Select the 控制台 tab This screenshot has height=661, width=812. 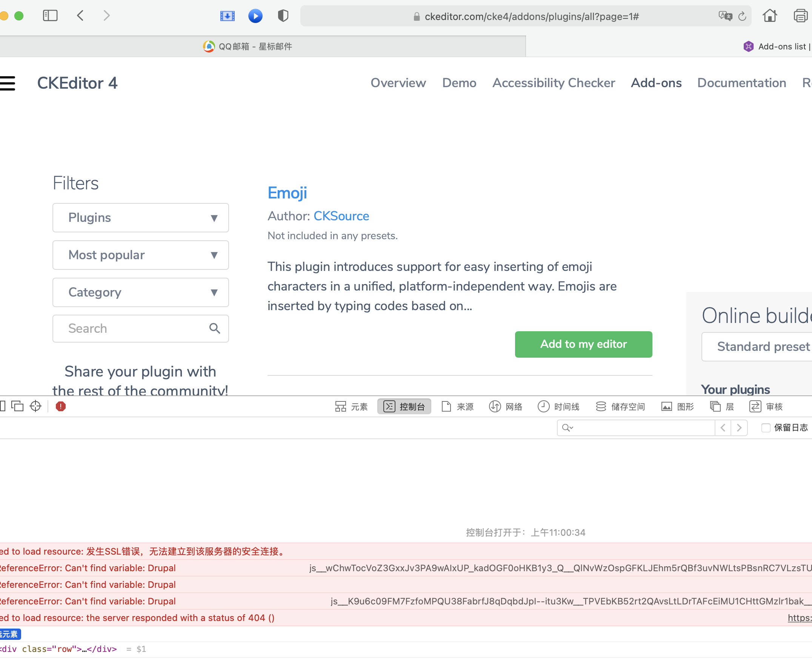coord(404,407)
